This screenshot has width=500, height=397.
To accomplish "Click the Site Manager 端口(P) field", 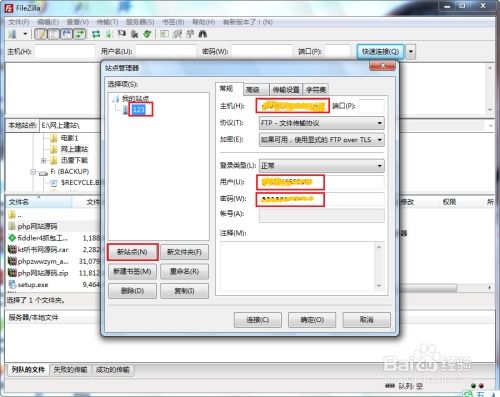I will point(371,106).
